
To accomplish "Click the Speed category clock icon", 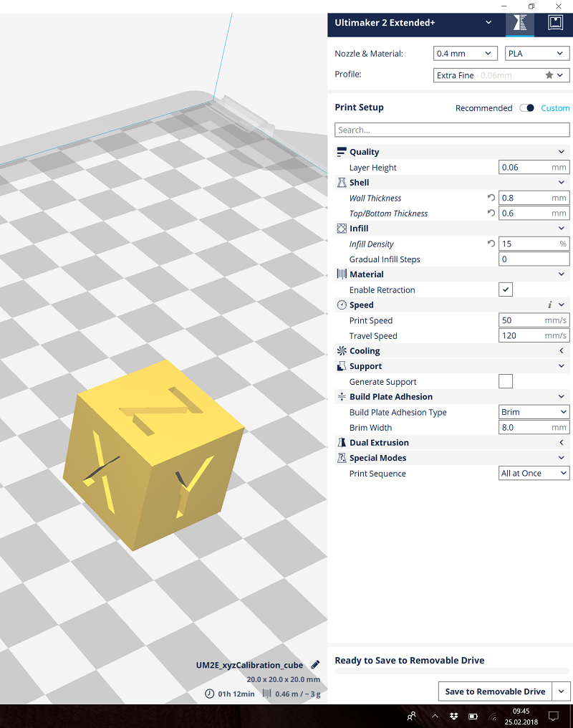I will 342,305.
